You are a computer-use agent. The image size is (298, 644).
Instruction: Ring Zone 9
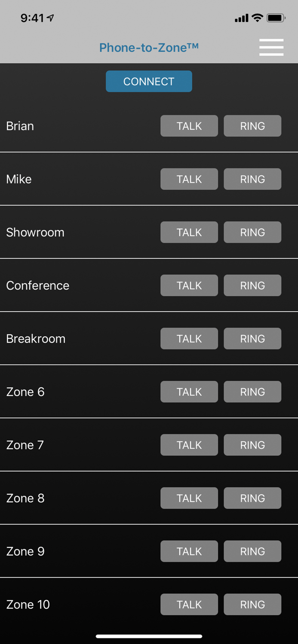[x=252, y=551]
